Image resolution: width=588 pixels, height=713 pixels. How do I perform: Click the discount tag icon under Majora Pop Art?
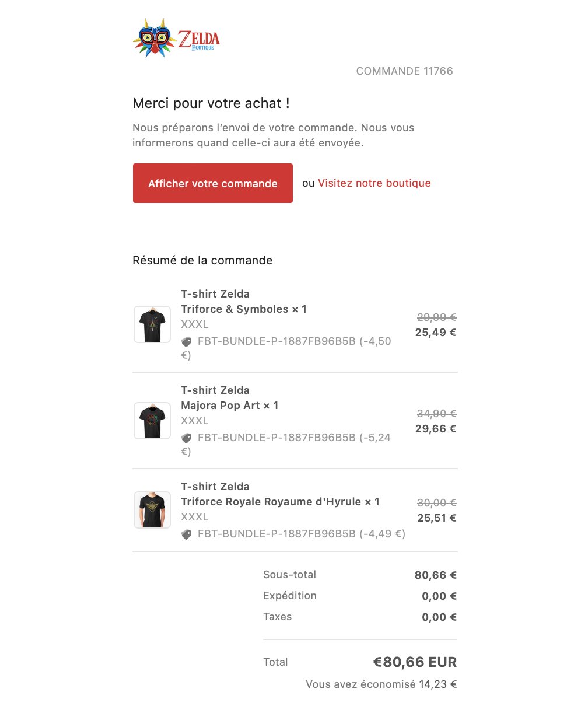pos(187,438)
